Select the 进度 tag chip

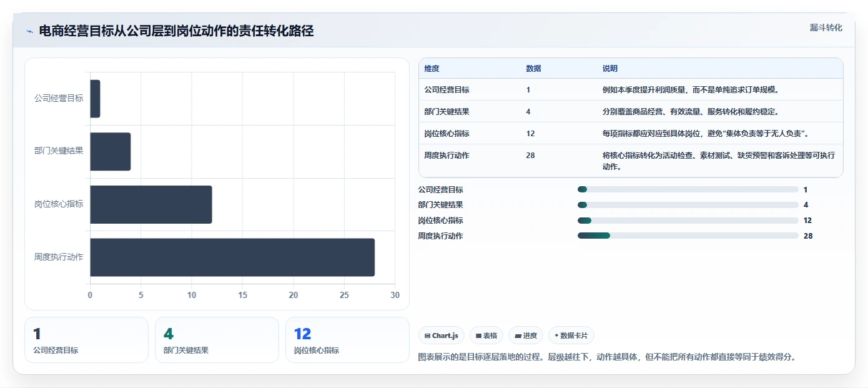pos(526,336)
